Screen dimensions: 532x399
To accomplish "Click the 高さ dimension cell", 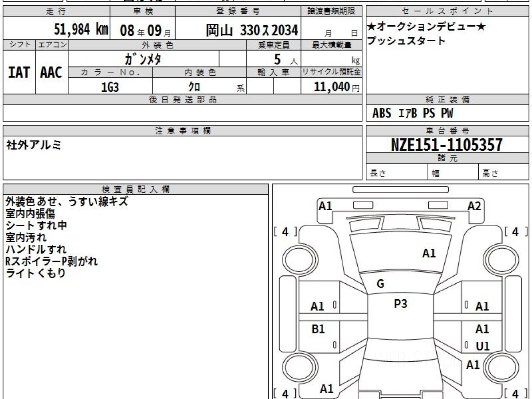I will [504, 172].
